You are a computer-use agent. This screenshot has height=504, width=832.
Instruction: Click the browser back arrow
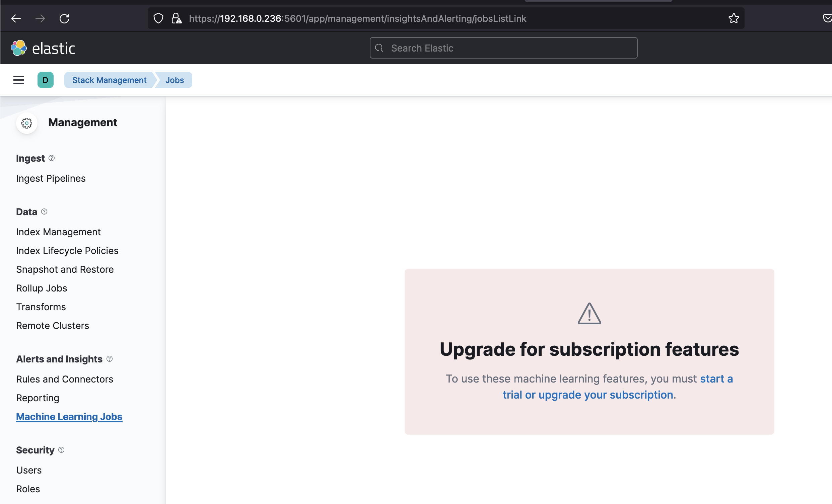click(16, 18)
